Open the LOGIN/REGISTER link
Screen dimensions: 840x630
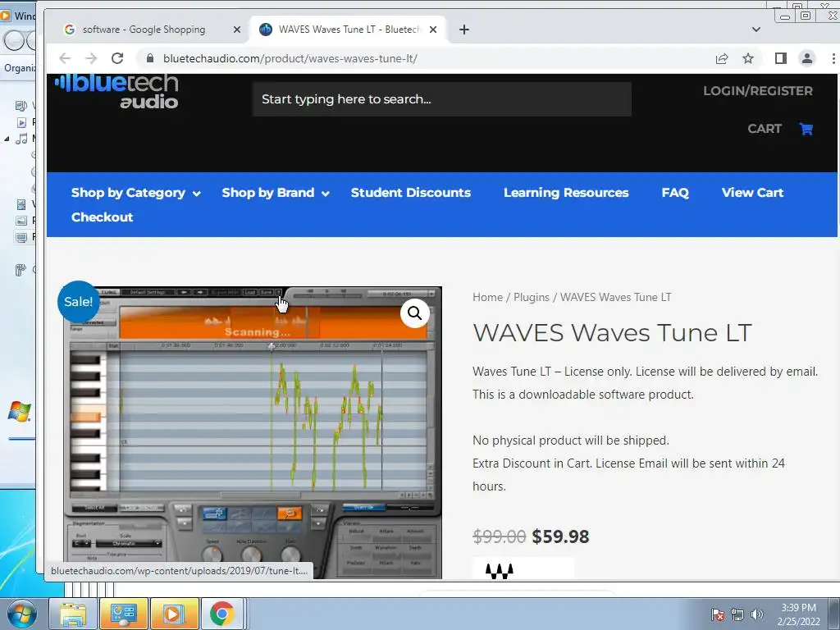tap(757, 91)
